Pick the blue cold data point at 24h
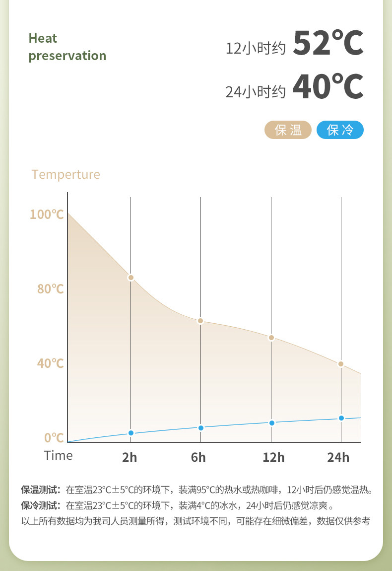 coord(341,418)
